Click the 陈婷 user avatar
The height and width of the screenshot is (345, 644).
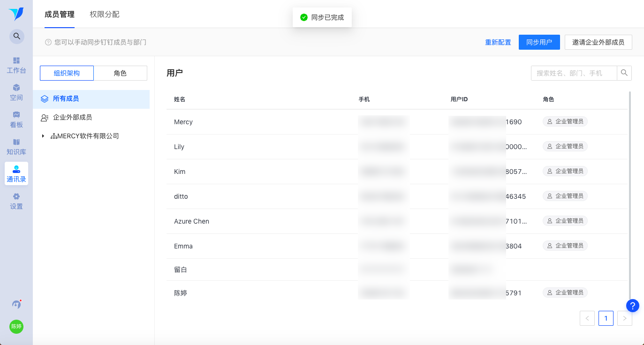[16, 327]
